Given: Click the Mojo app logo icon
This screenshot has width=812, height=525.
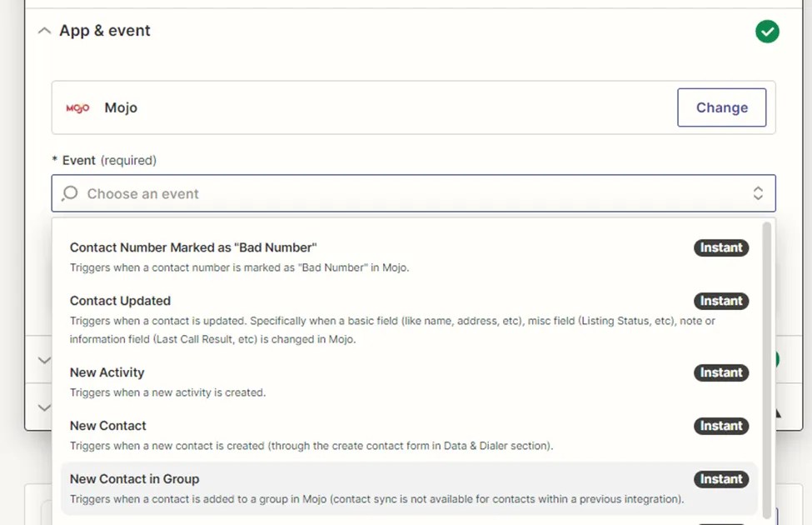Looking at the screenshot, I should pyautogui.click(x=77, y=107).
